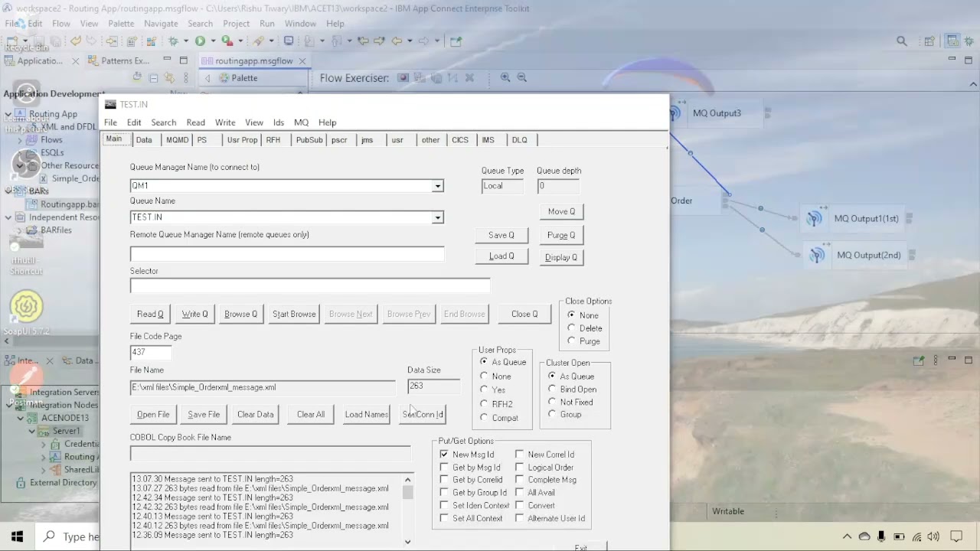Click the Display Q button

point(561,257)
